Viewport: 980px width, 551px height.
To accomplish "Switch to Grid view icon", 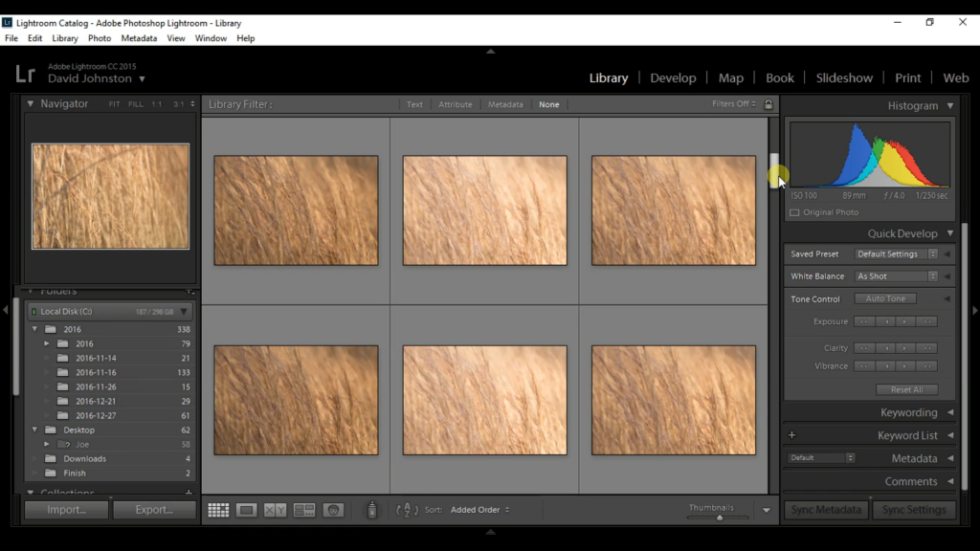I will (218, 510).
